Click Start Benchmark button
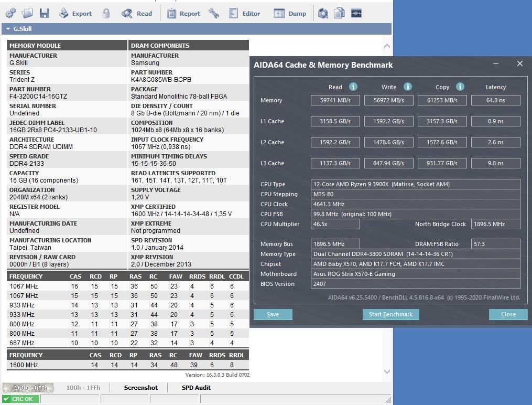Viewport: 532px width, 405px height. click(x=391, y=314)
